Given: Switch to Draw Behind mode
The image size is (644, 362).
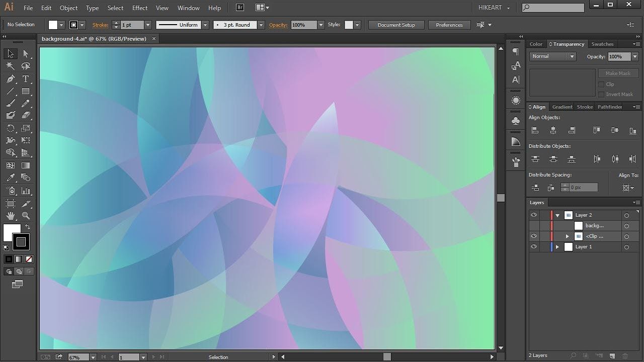Looking at the screenshot, I should tap(19, 271).
